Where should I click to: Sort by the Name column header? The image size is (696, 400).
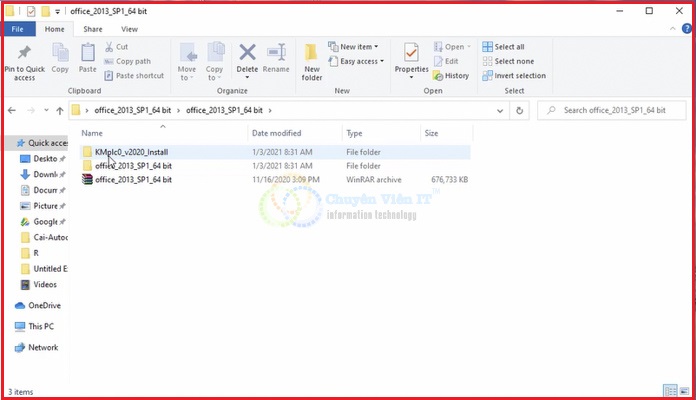coord(163,133)
